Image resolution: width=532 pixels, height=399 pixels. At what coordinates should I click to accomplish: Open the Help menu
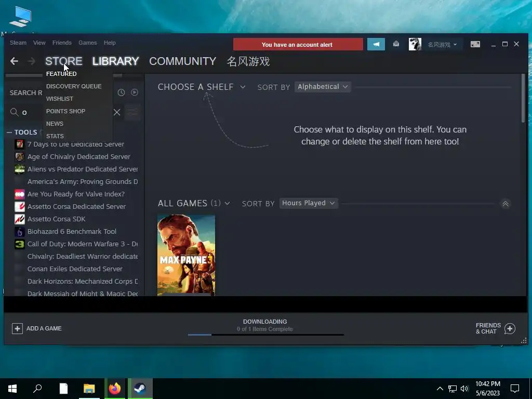point(110,43)
